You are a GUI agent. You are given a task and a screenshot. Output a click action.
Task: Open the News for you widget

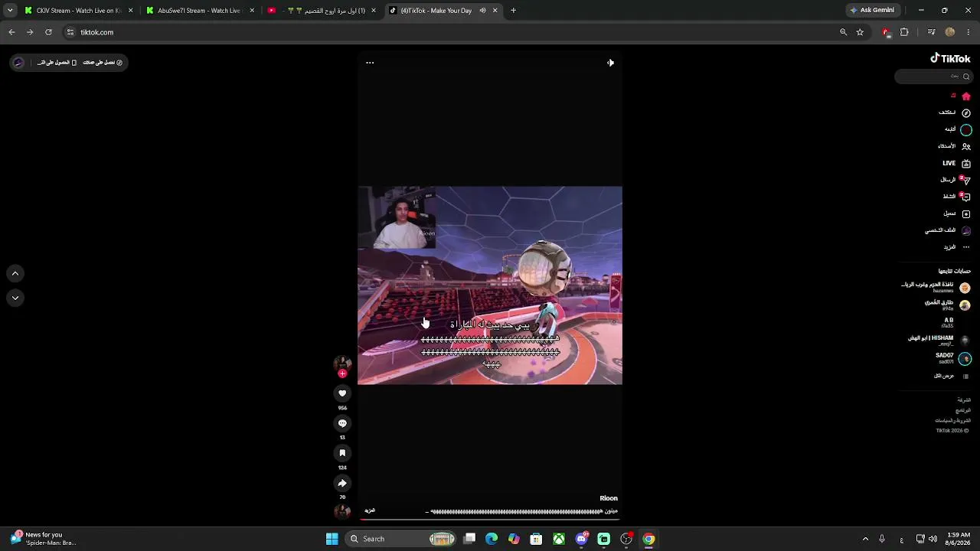coord(44,539)
